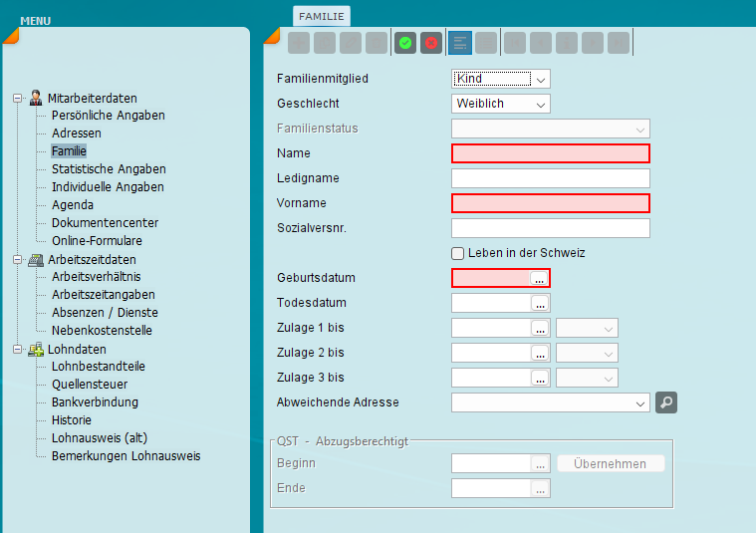Screen dimensions: 756x533
Task: Click the Arbeitszeitdaten icon in tree
Action: click(36, 260)
